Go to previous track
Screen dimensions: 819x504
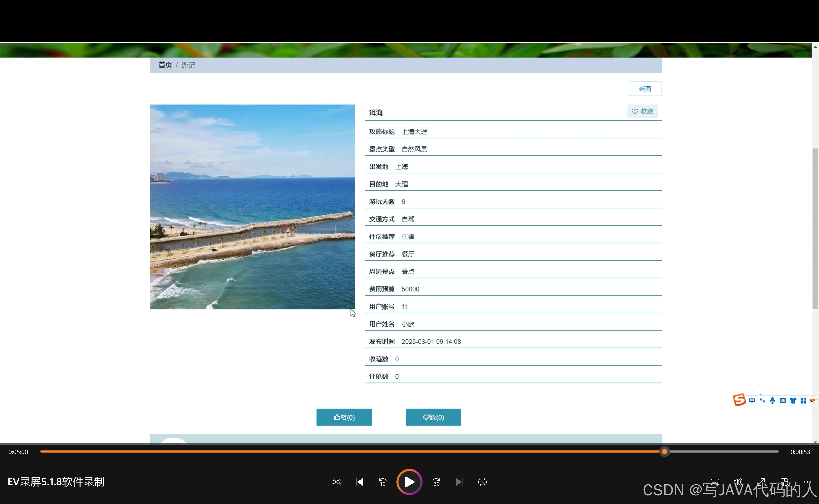tap(359, 482)
